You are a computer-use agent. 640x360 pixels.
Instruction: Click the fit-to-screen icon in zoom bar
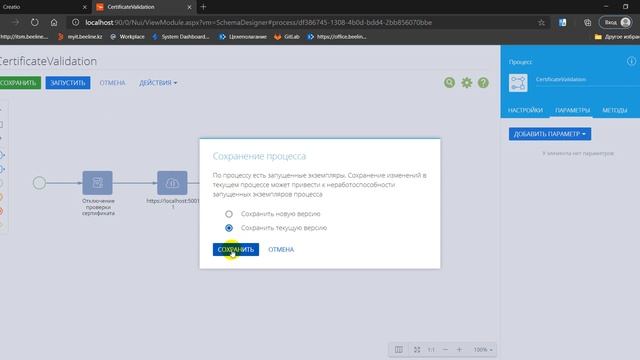(417, 350)
